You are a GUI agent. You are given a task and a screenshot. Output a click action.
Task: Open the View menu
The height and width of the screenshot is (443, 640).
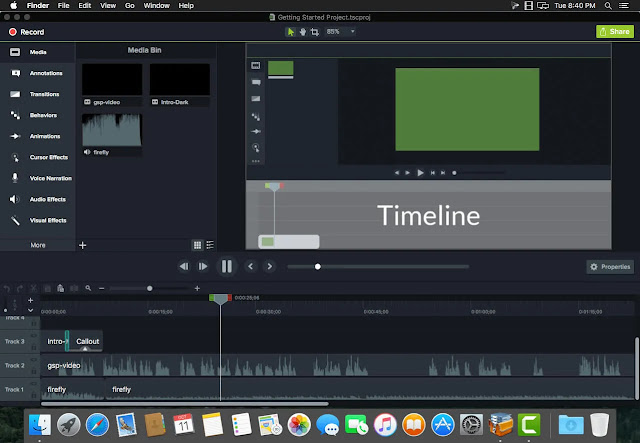pyautogui.click(x=108, y=5)
